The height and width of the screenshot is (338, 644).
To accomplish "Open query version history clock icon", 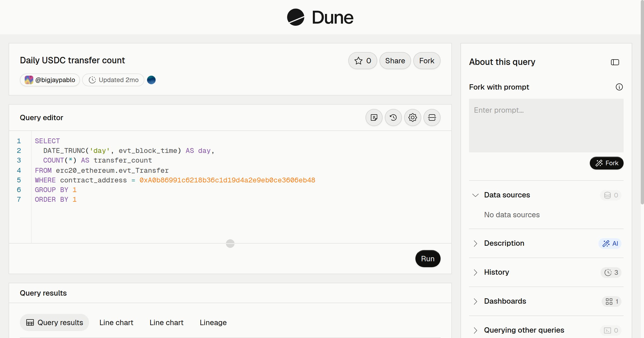I will click(x=393, y=117).
